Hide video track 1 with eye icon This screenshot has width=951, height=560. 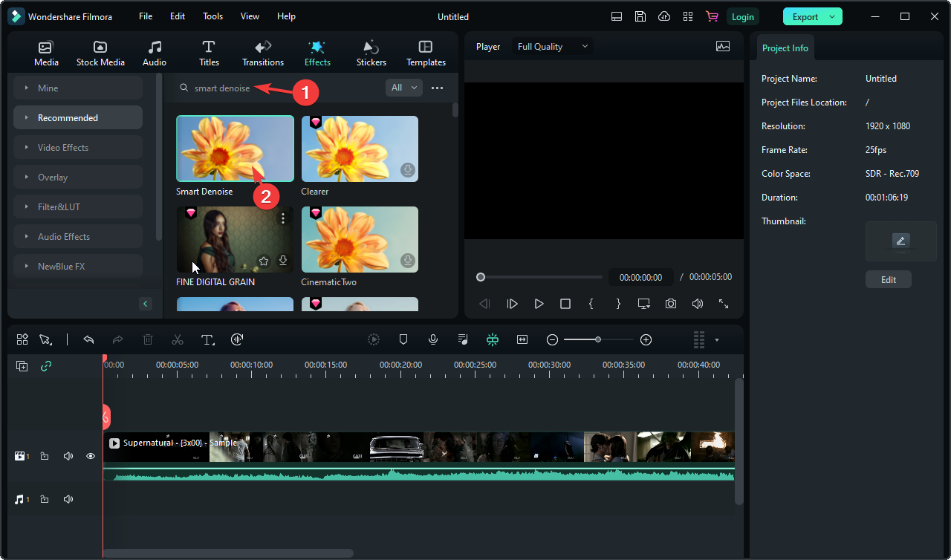[x=91, y=456]
